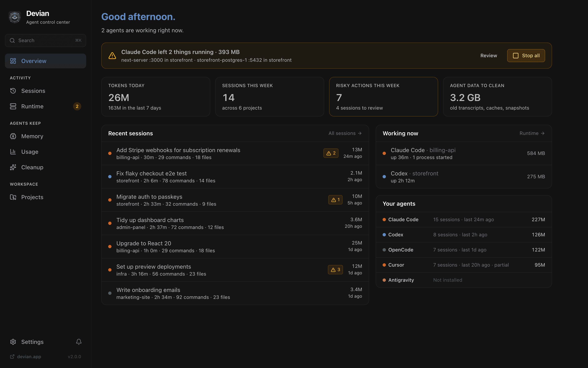Image resolution: width=588 pixels, height=368 pixels.
Task: Click the Usage bar chart icon
Action: tap(13, 152)
